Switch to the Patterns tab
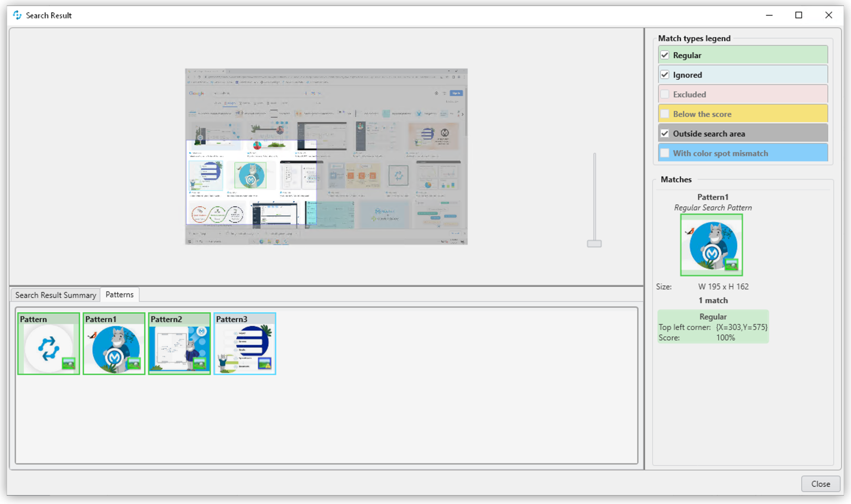Image resolution: width=851 pixels, height=504 pixels. coord(118,294)
